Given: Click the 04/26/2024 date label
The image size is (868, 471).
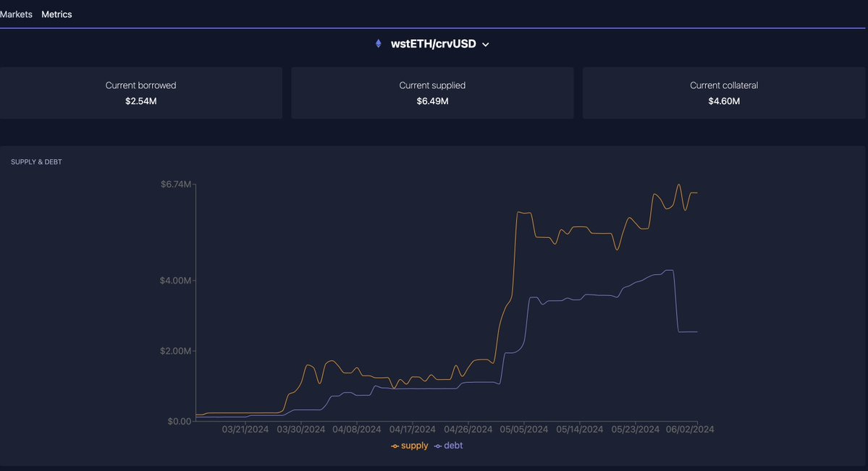Looking at the screenshot, I should [x=468, y=429].
